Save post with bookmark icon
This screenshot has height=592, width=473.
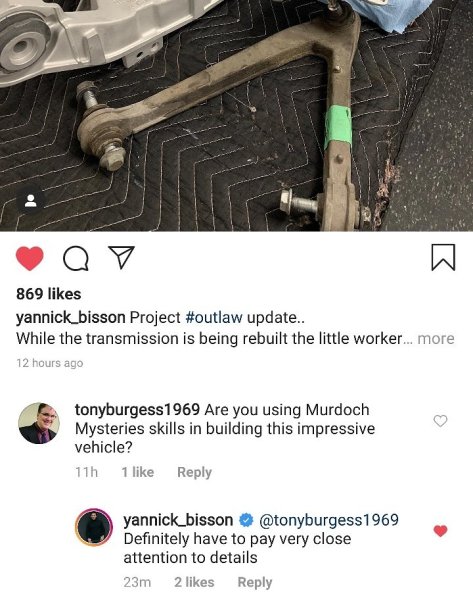pos(443,257)
